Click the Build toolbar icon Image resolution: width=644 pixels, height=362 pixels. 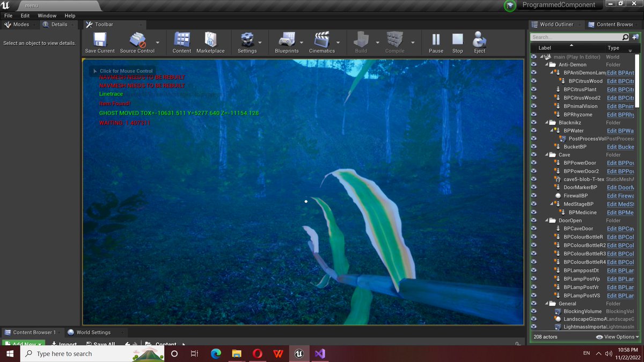(x=361, y=40)
